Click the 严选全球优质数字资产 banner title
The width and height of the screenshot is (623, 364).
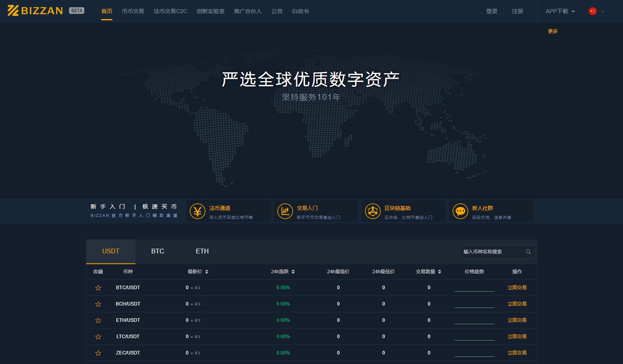pyautogui.click(x=311, y=80)
